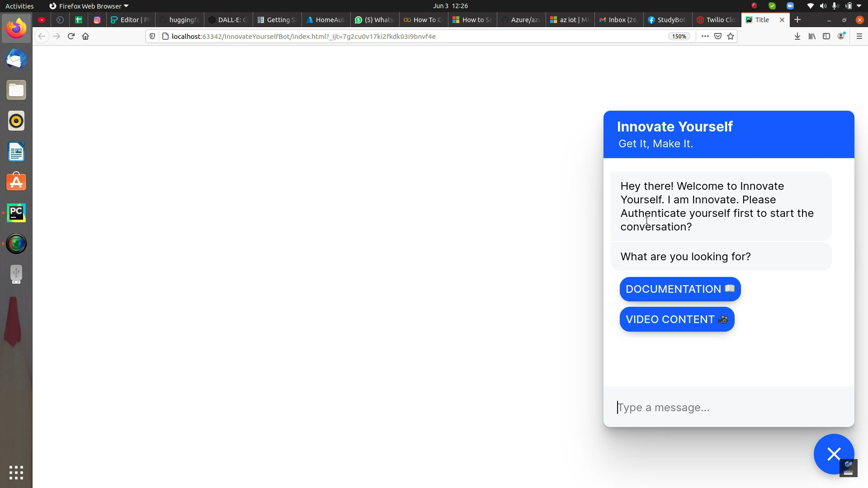Click the VIDEO CONTENT button

point(677,319)
